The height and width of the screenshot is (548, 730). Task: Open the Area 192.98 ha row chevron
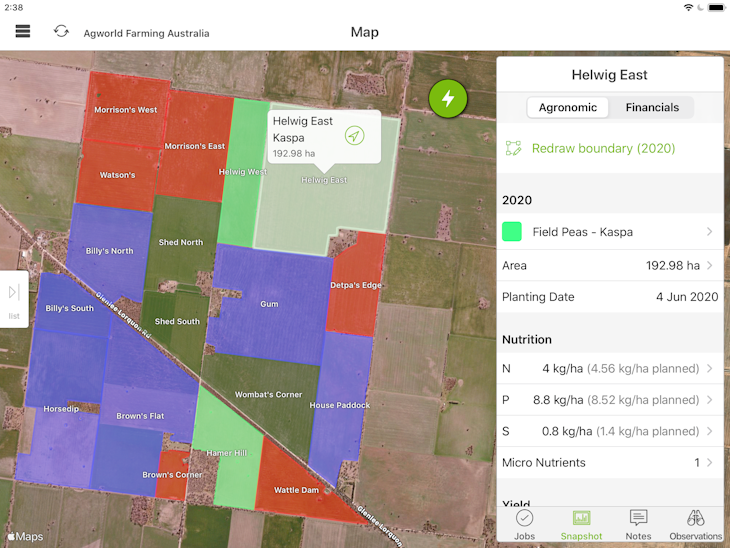coord(709,266)
